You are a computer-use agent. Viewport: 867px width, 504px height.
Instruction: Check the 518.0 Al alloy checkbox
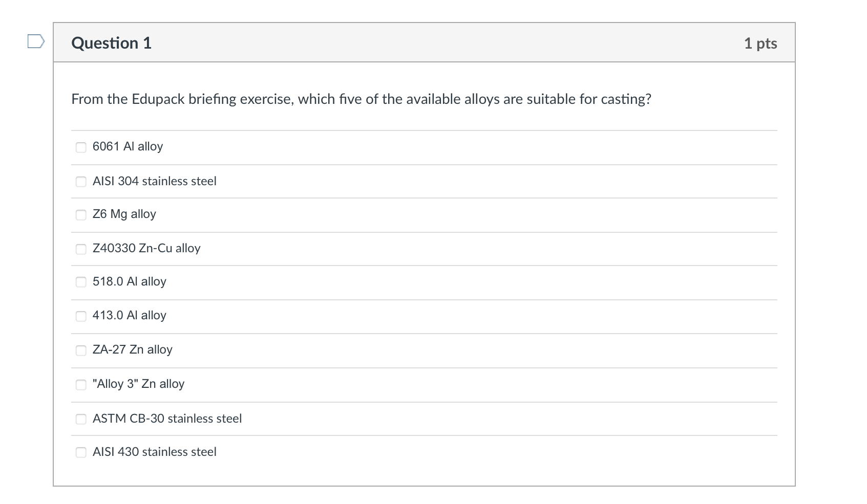81,282
